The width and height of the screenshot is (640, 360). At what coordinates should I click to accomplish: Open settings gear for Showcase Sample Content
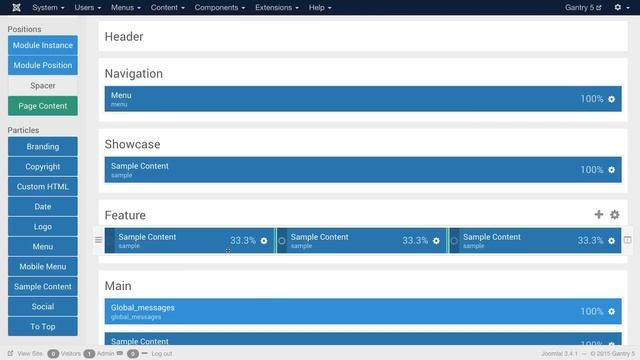(x=611, y=170)
